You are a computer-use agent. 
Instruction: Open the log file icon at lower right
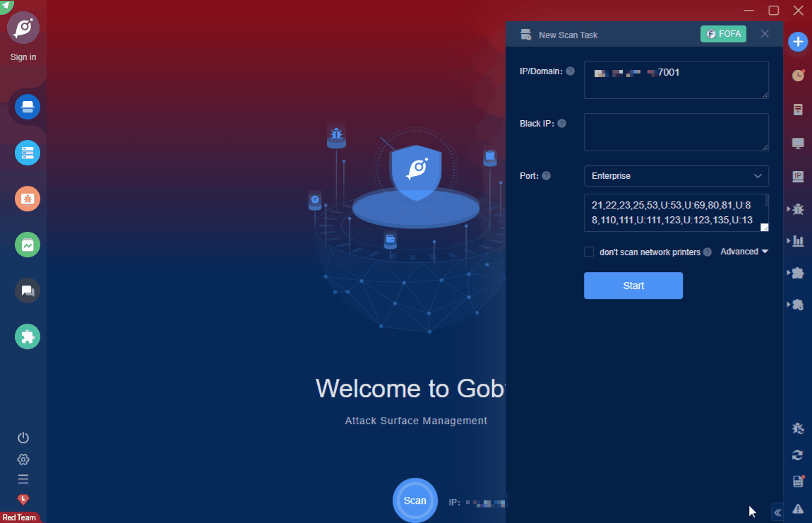pos(798,481)
